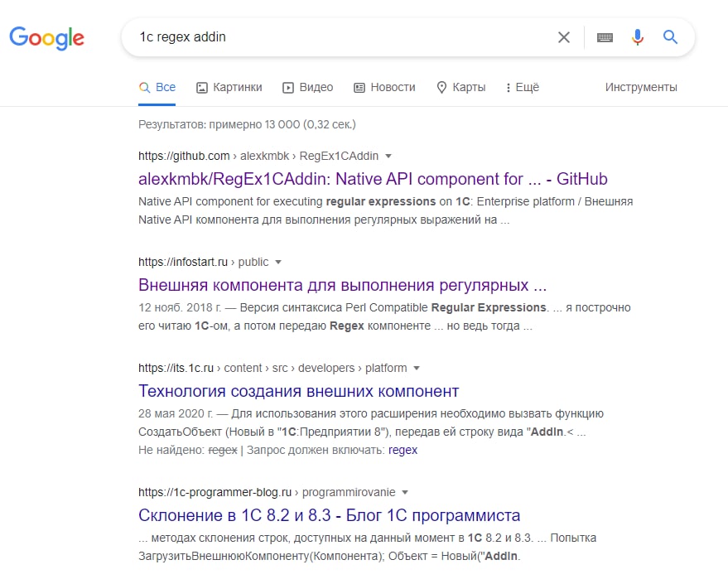Click the '12 нояб. 2018 г.' snippet date
Viewport: 728px width, 584px height.
180,307
